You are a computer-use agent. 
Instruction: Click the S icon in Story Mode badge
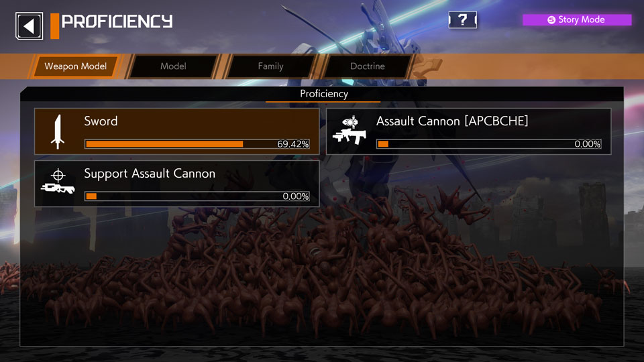551,19
